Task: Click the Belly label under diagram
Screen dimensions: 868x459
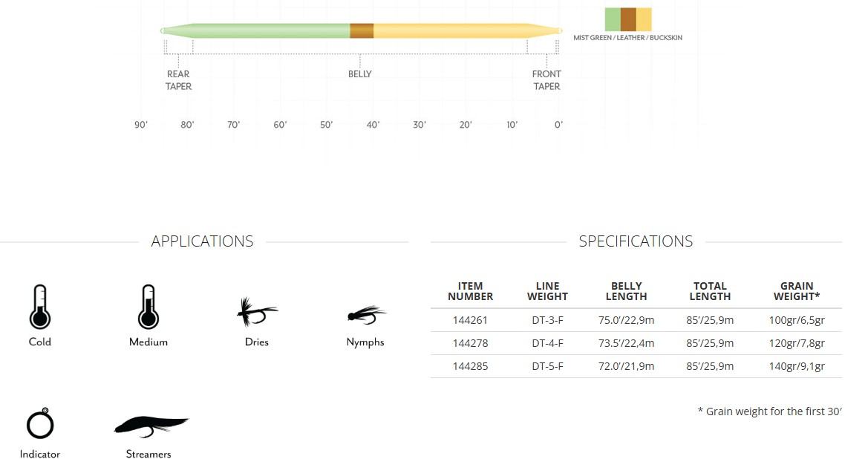Action: tap(360, 74)
